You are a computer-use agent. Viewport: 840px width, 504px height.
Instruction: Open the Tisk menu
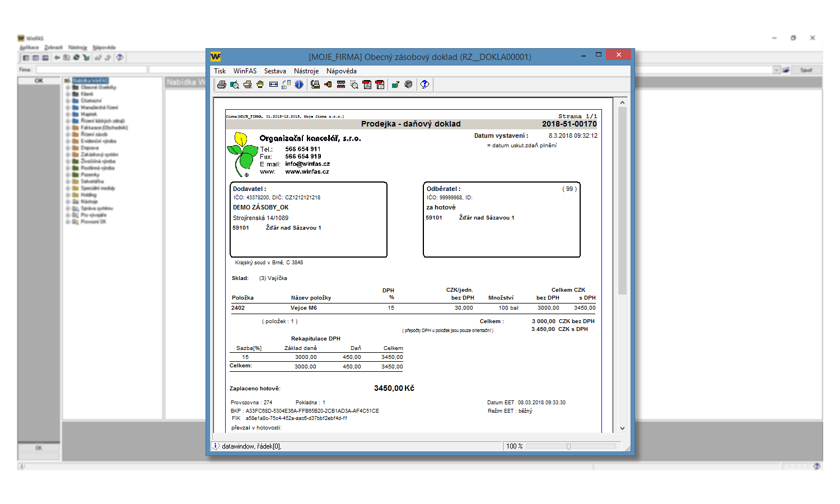(x=220, y=71)
